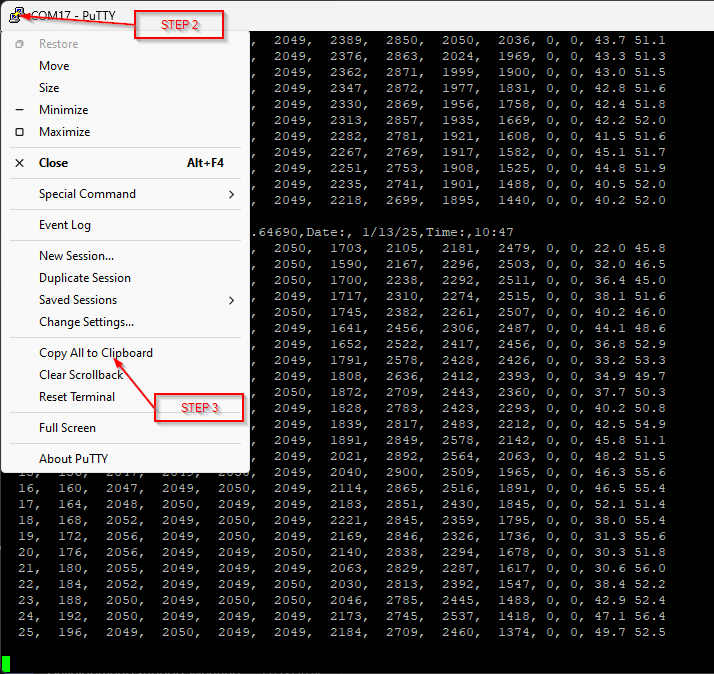
Task: Click row number 16, in terminal output
Action: (29, 488)
